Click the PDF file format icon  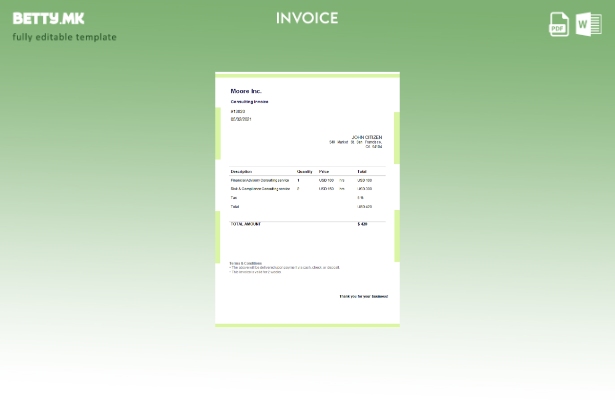559,24
